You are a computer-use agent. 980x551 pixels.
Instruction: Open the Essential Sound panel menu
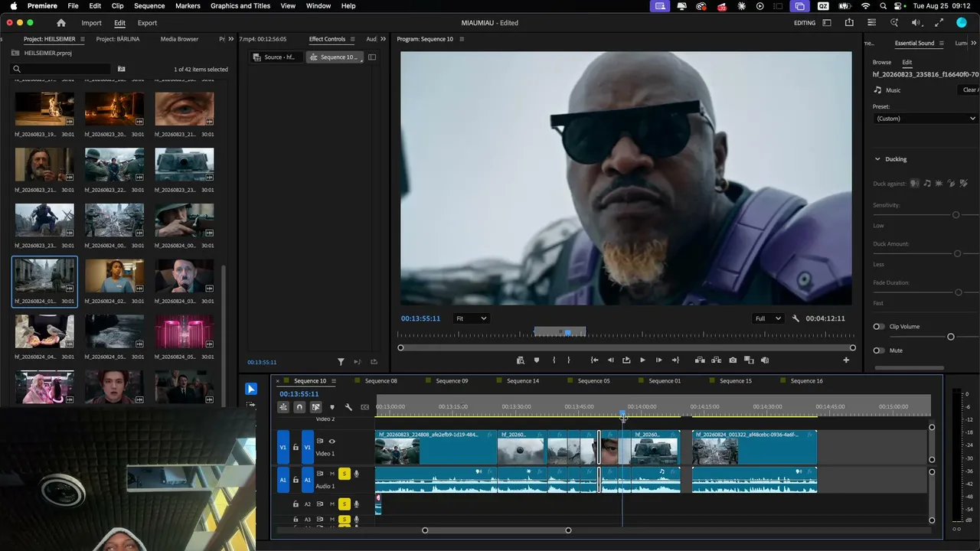(942, 44)
